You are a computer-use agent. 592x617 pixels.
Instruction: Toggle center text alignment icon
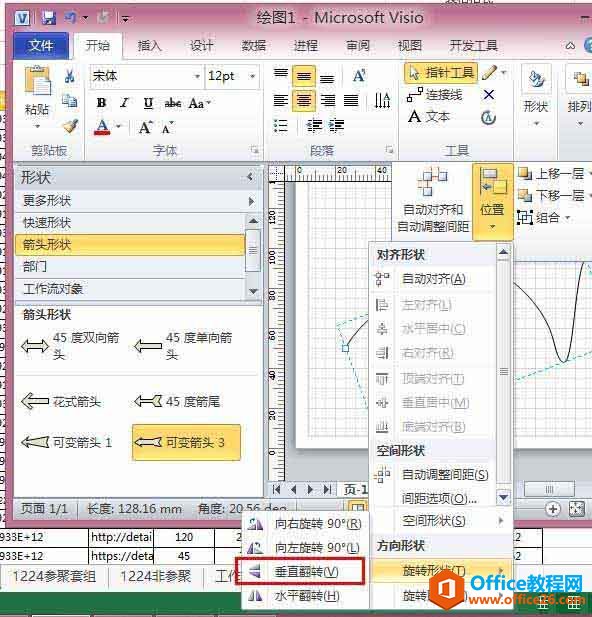click(303, 101)
